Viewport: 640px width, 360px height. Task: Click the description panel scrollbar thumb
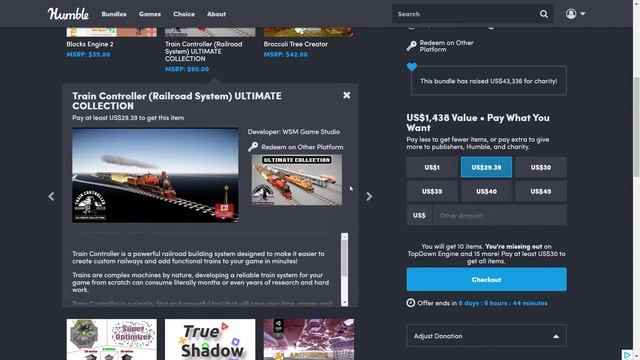coord(345,258)
